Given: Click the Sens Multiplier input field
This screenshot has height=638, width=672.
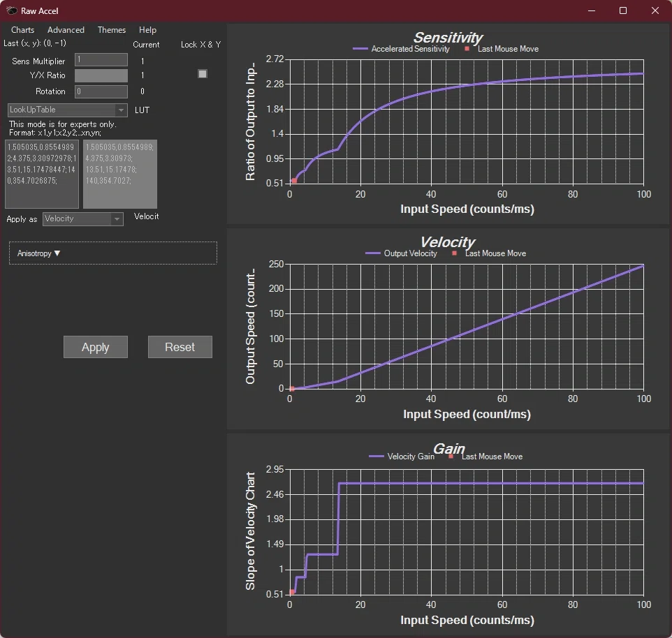Looking at the screenshot, I should pos(101,59).
